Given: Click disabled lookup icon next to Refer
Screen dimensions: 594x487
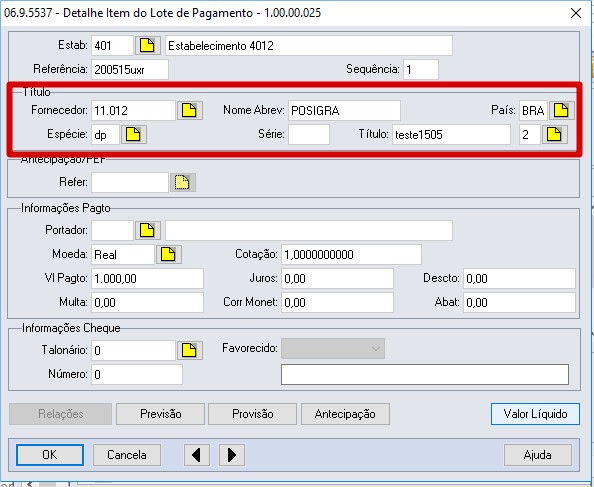Looking at the screenshot, I should point(182,182).
